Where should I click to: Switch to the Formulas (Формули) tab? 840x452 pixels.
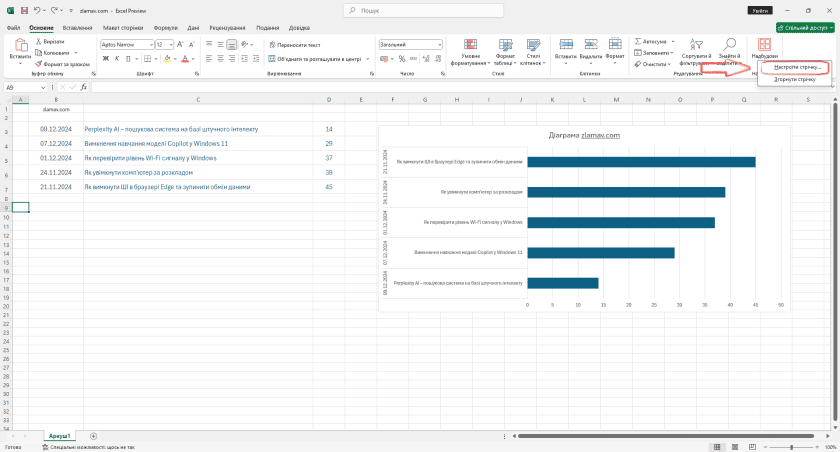tap(166, 28)
